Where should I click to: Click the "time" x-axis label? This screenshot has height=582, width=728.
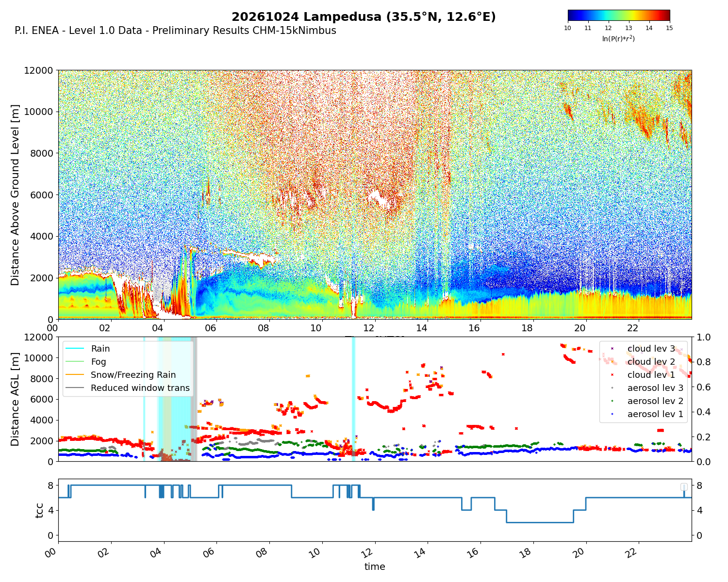pos(375,566)
